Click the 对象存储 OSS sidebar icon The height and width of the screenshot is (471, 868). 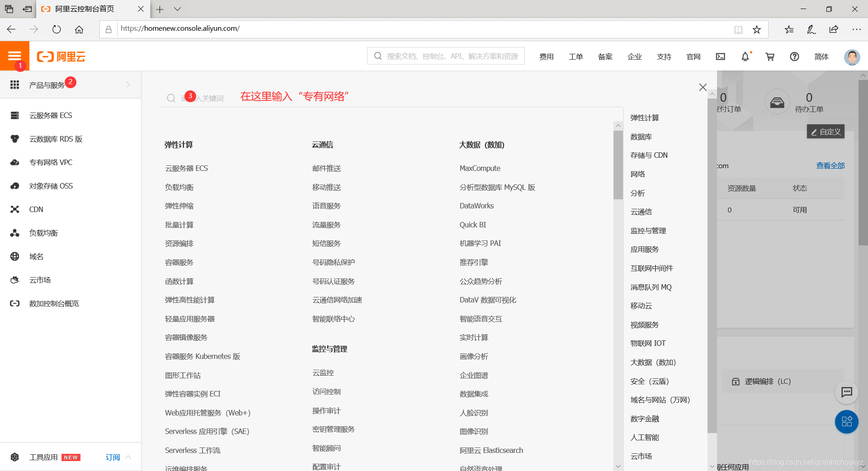point(14,186)
